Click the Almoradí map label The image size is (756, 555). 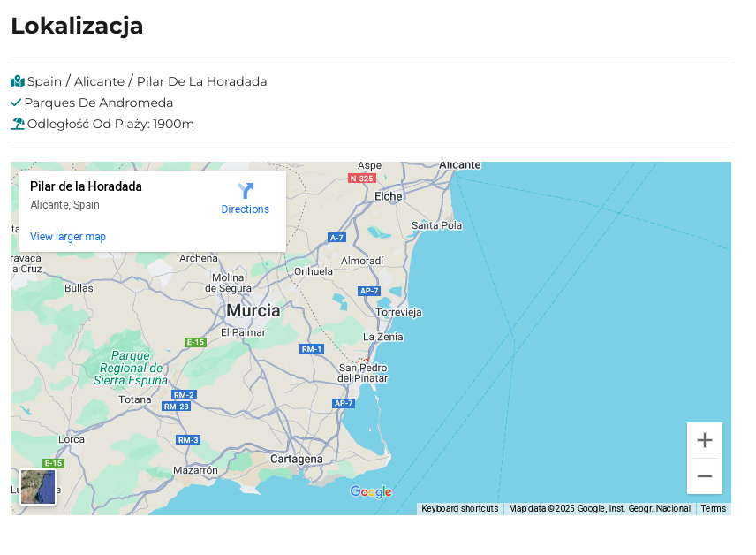click(x=362, y=261)
